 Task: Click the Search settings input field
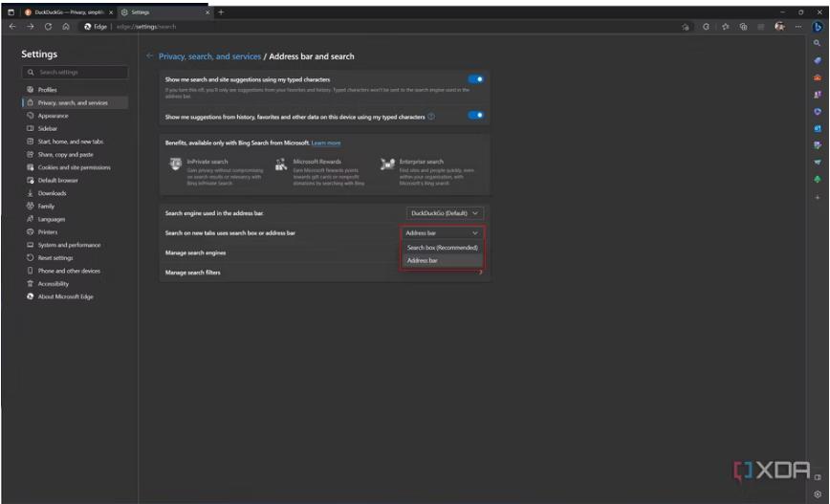pyautogui.click(x=75, y=72)
